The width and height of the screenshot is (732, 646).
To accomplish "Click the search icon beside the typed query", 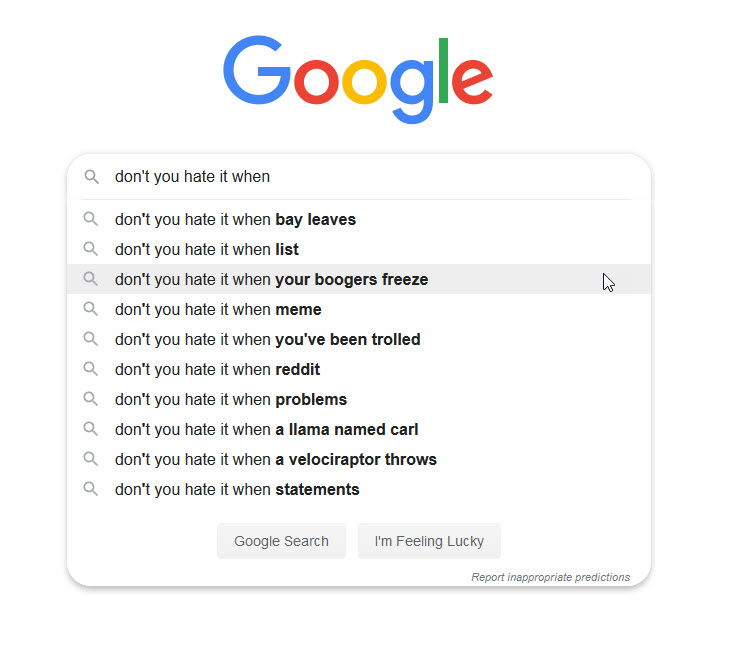I will [x=91, y=177].
